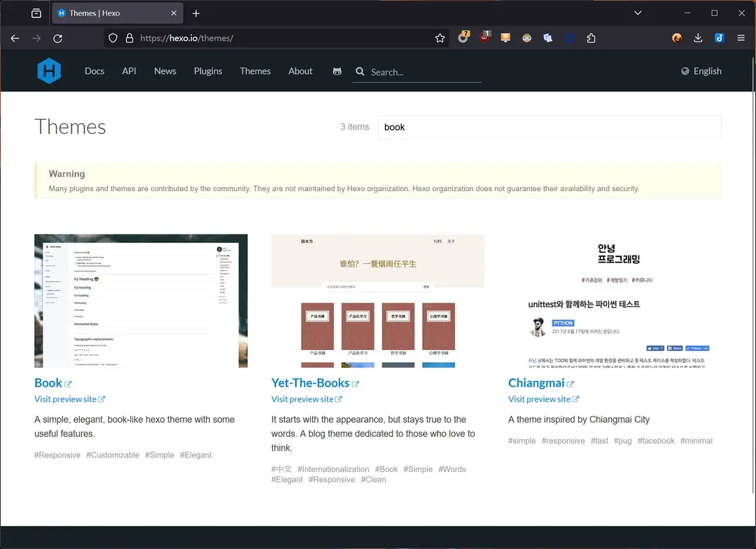Visit preview site for Chiangmai theme

point(539,399)
